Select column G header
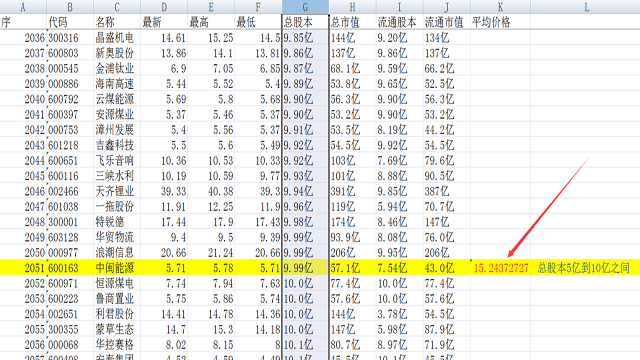Image resolution: width=640 pixels, height=360 pixels. pyautogui.click(x=305, y=7)
